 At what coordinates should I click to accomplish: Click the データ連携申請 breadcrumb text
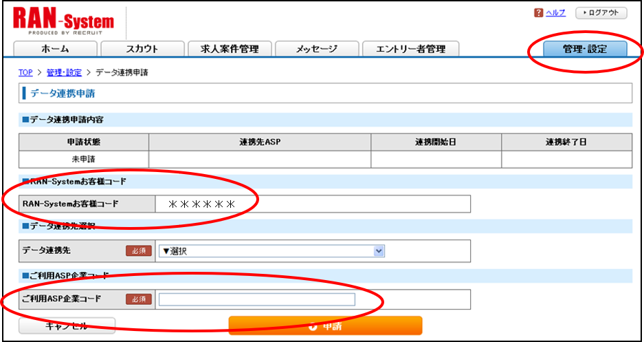tap(122, 73)
